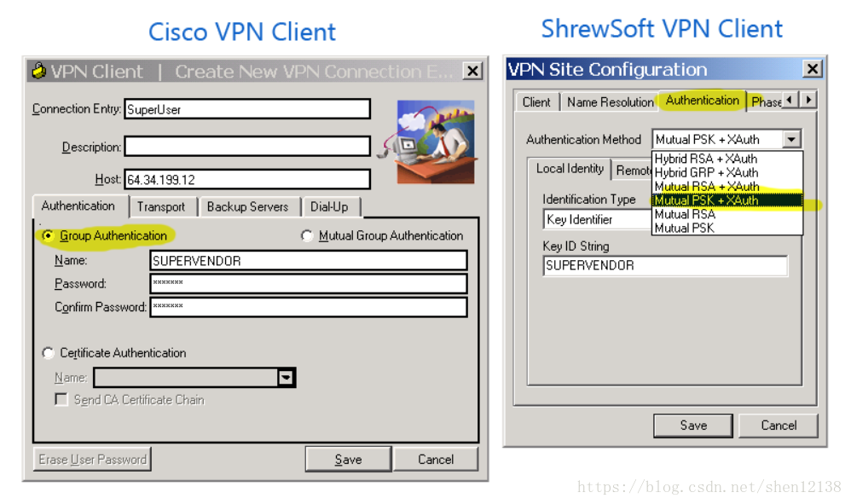Viewport: 851px width, 504px height.
Task: Click Cancel in VPN Site Configuration
Action: (x=779, y=426)
